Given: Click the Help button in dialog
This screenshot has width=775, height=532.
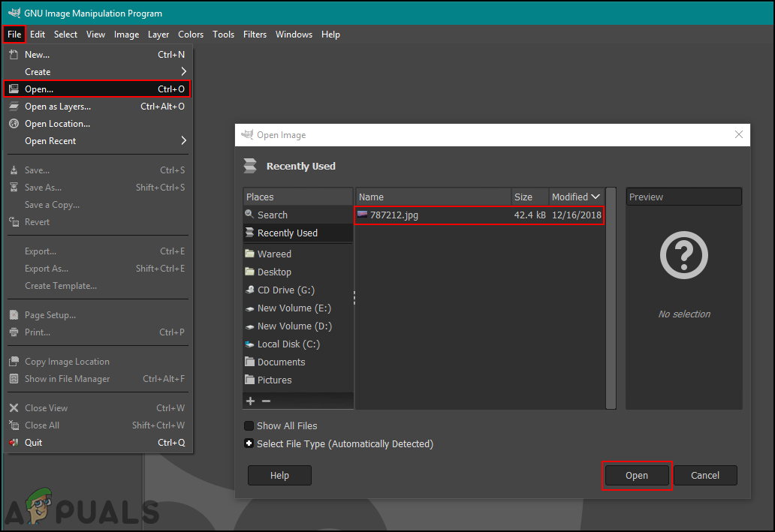Looking at the screenshot, I should point(279,475).
